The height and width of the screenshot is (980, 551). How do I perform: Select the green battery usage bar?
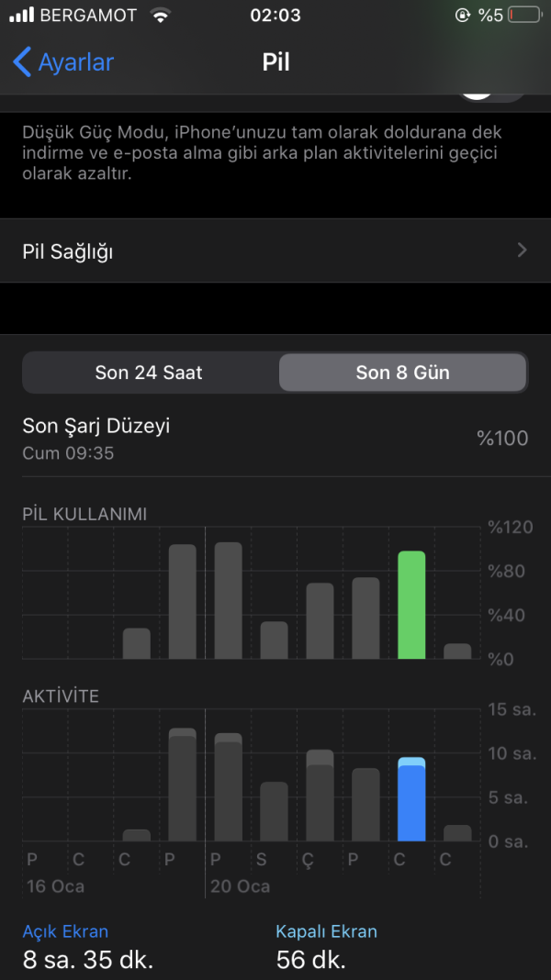click(411, 605)
